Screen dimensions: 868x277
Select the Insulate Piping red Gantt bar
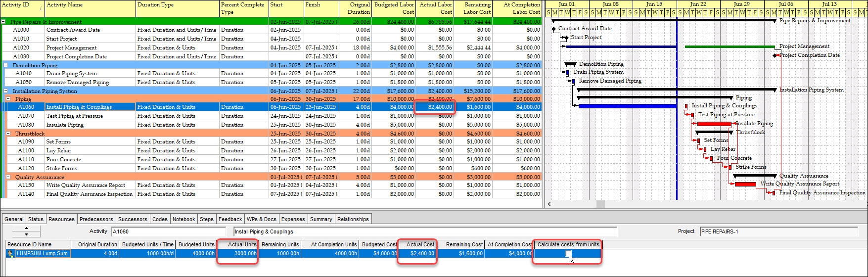[x=714, y=124]
